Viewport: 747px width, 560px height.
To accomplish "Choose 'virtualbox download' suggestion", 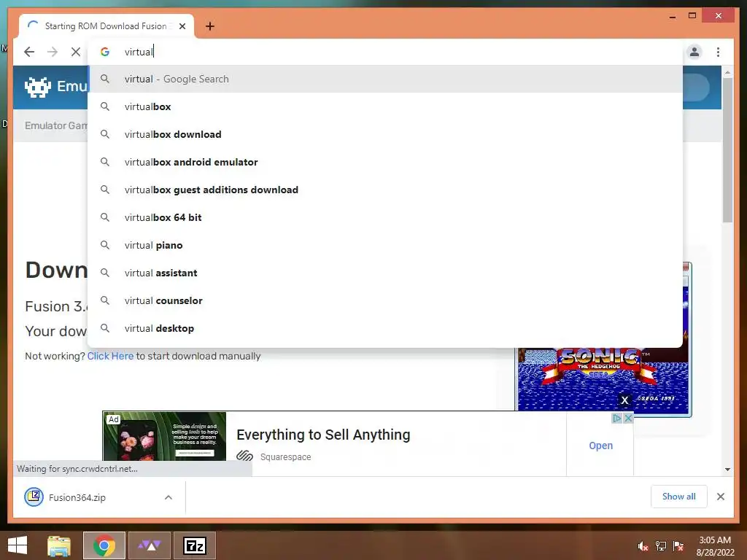I will point(385,134).
